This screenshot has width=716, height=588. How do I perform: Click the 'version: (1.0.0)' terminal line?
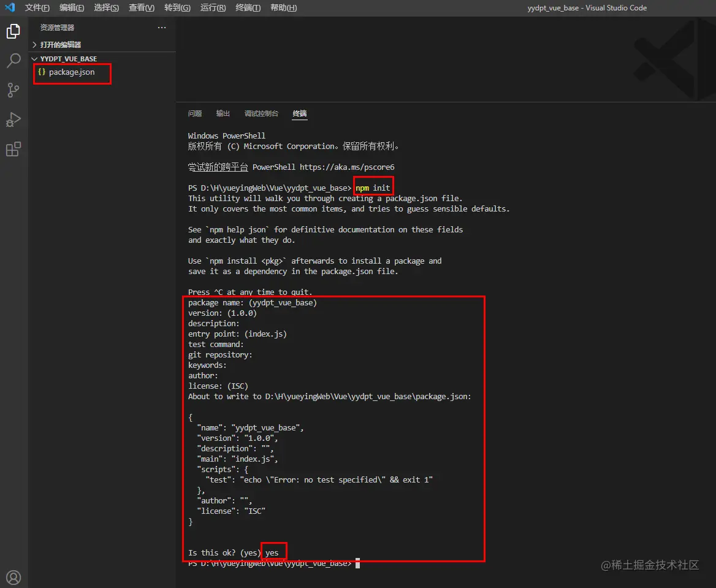click(x=223, y=313)
